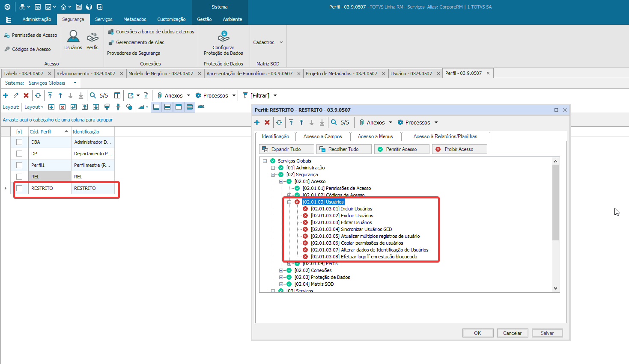The height and width of the screenshot is (364, 629).
Task: Open Permissões de Acesso in ribbon
Action: click(30, 35)
